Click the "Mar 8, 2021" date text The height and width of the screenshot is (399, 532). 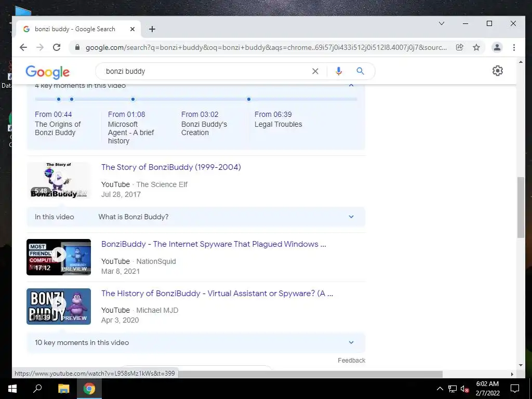click(x=121, y=271)
